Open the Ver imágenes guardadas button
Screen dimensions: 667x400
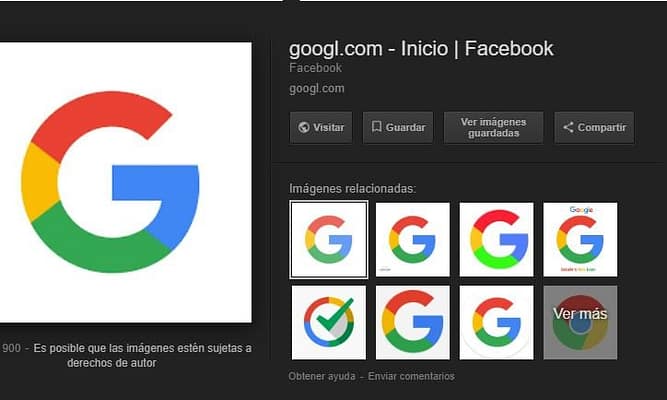(x=493, y=128)
